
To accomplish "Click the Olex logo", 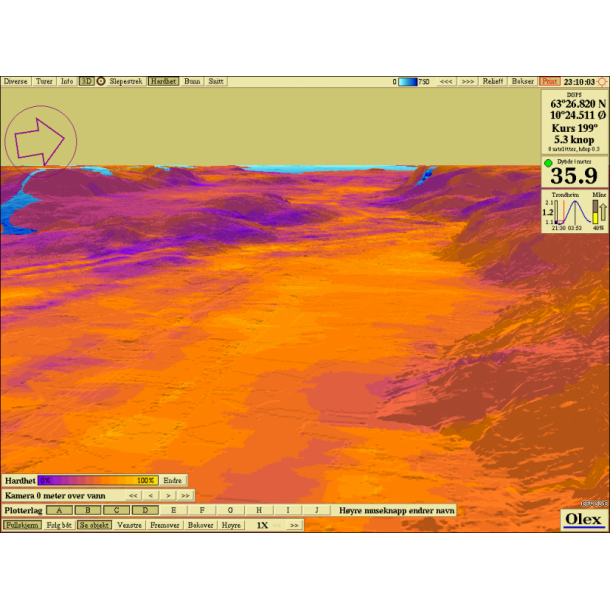I will [583, 519].
